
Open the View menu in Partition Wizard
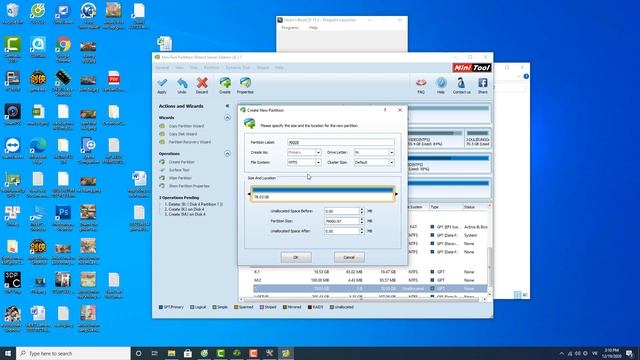tap(180, 68)
